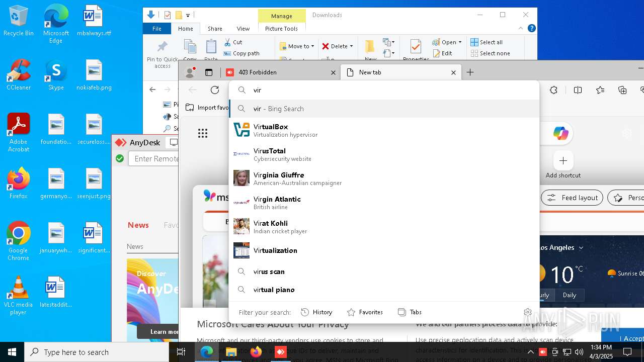Filter search by History
644x362 pixels.
pyautogui.click(x=316, y=312)
